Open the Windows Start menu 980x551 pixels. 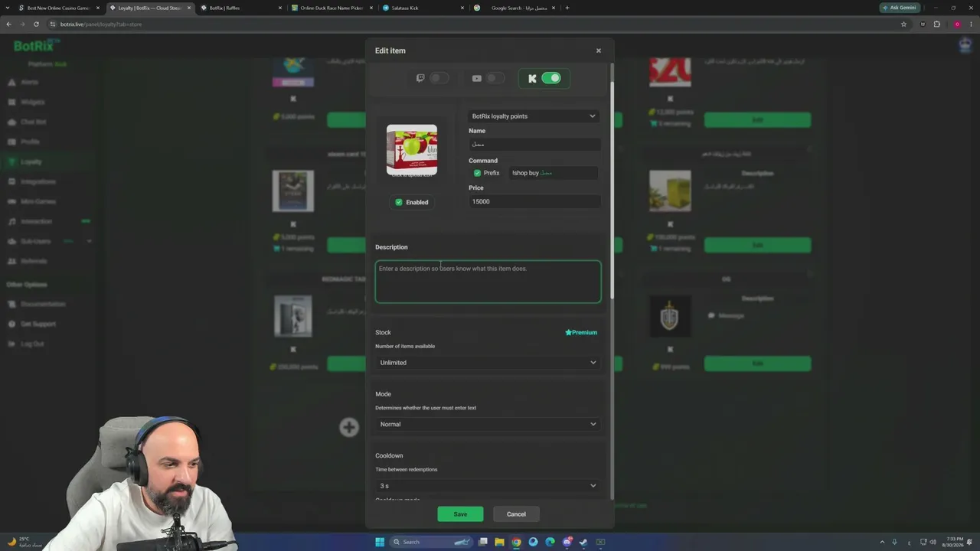click(x=379, y=542)
